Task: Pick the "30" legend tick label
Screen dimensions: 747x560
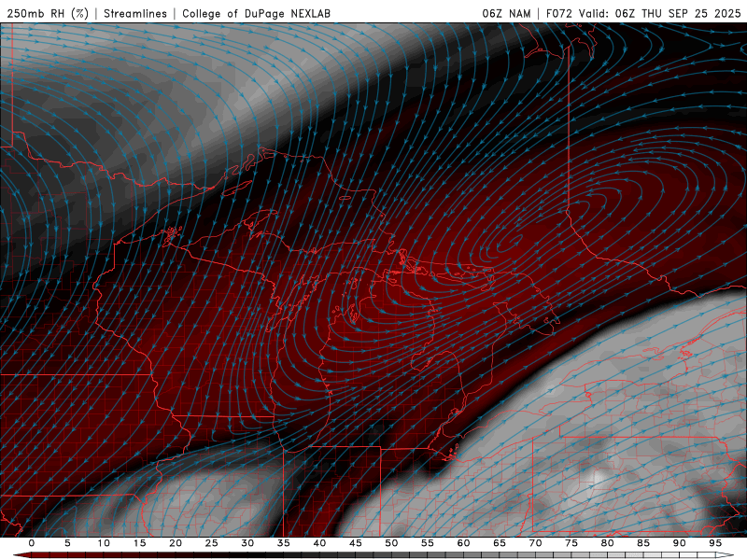Action: pyautogui.click(x=247, y=543)
